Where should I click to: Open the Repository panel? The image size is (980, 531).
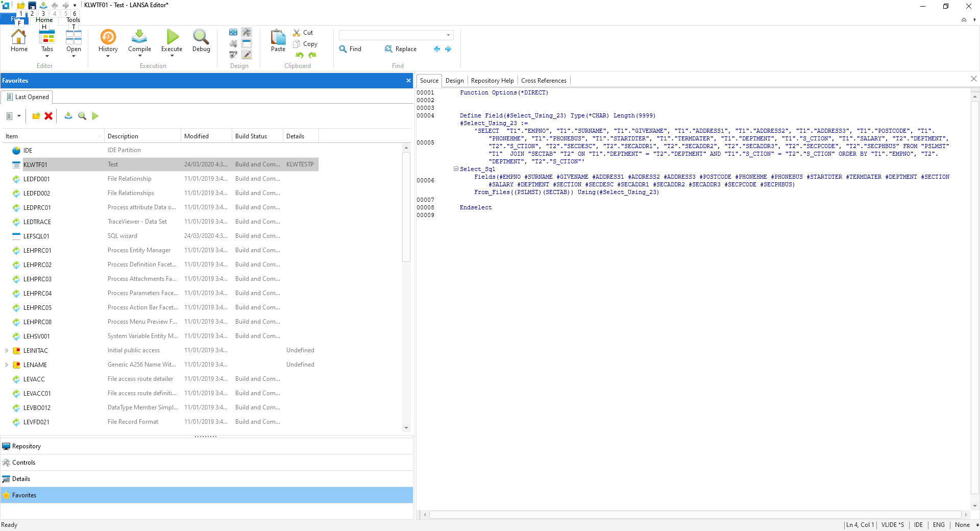tap(27, 446)
